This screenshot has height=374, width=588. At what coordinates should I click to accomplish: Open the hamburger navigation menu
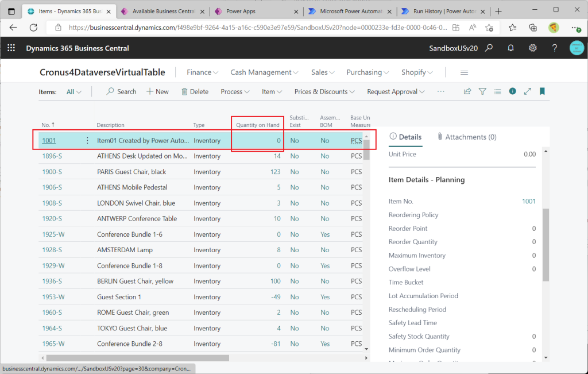pos(464,72)
